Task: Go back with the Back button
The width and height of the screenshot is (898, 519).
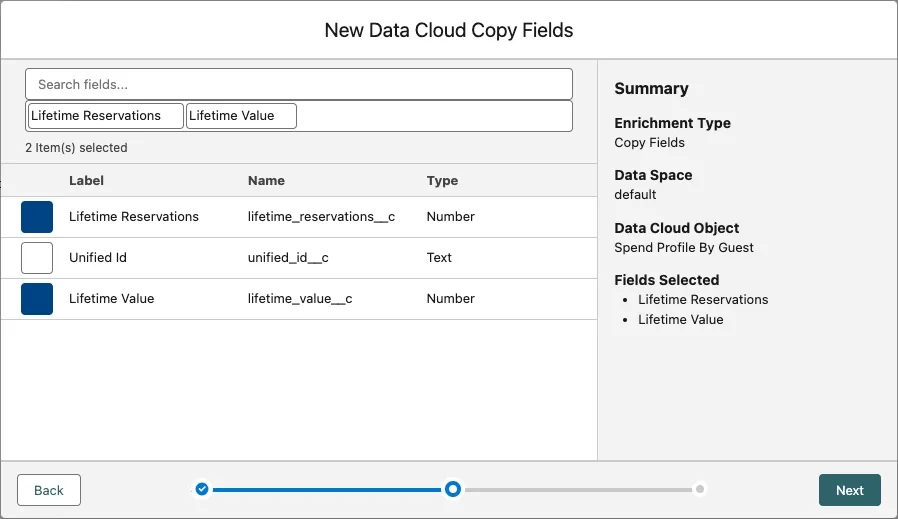Action: 49,490
